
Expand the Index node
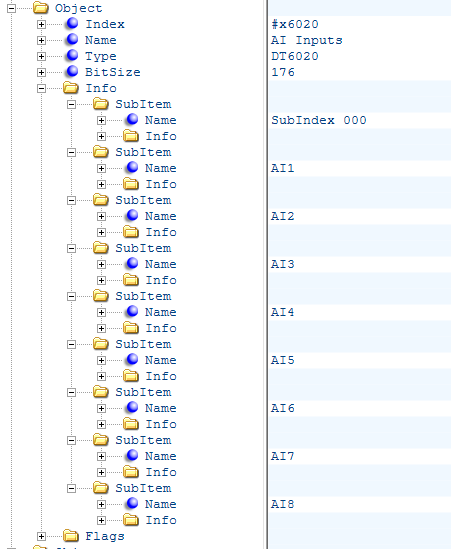click(41, 24)
